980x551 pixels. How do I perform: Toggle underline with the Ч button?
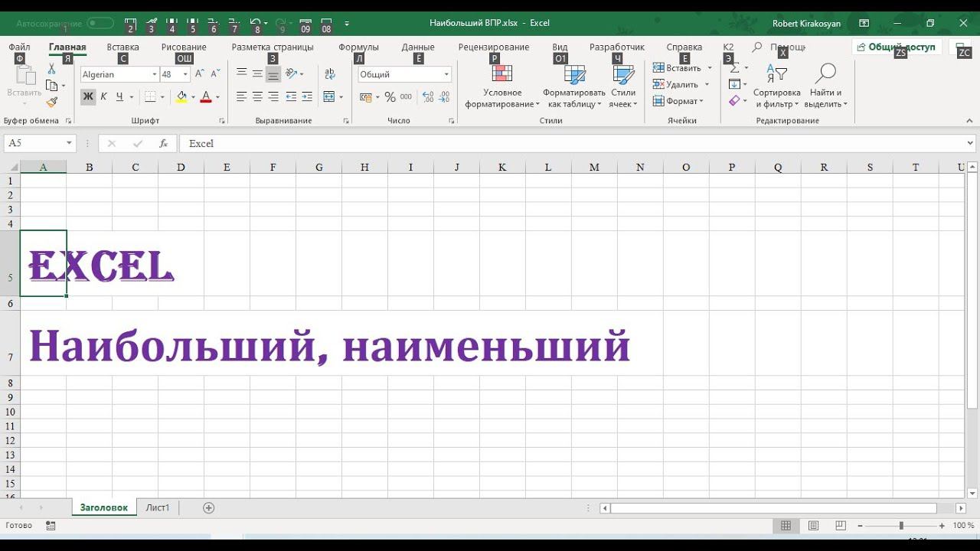pyautogui.click(x=119, y=97)
